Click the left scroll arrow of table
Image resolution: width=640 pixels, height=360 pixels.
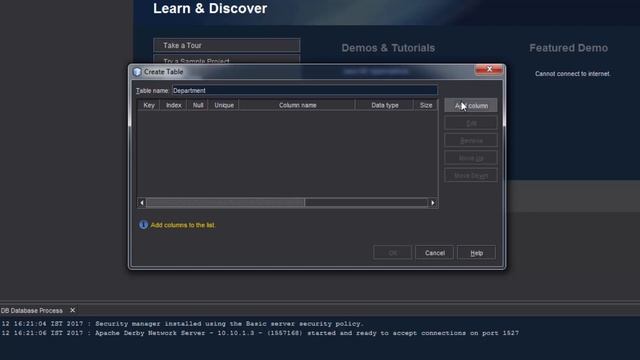pyautogui.click(x=142, y=203)
